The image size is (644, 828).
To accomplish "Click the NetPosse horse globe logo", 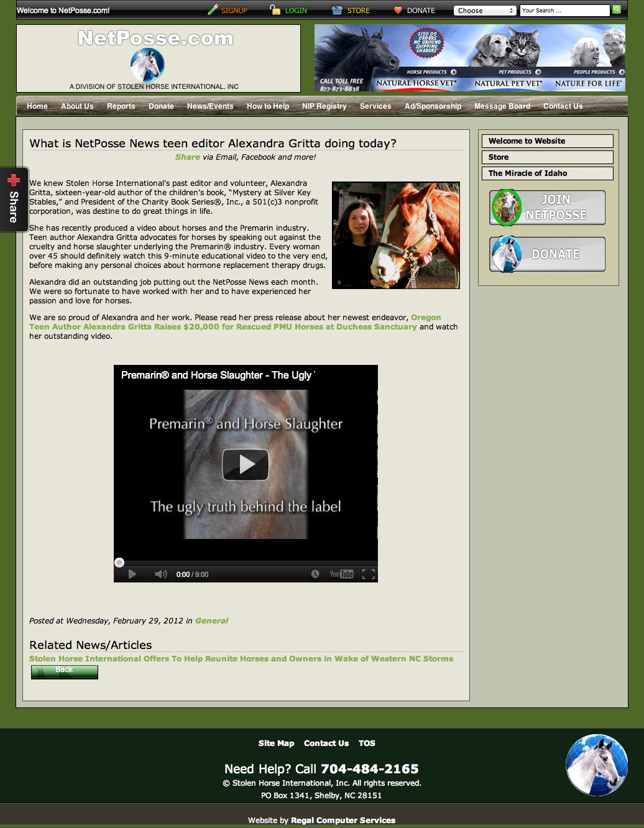I will click(x=148, y=65).
